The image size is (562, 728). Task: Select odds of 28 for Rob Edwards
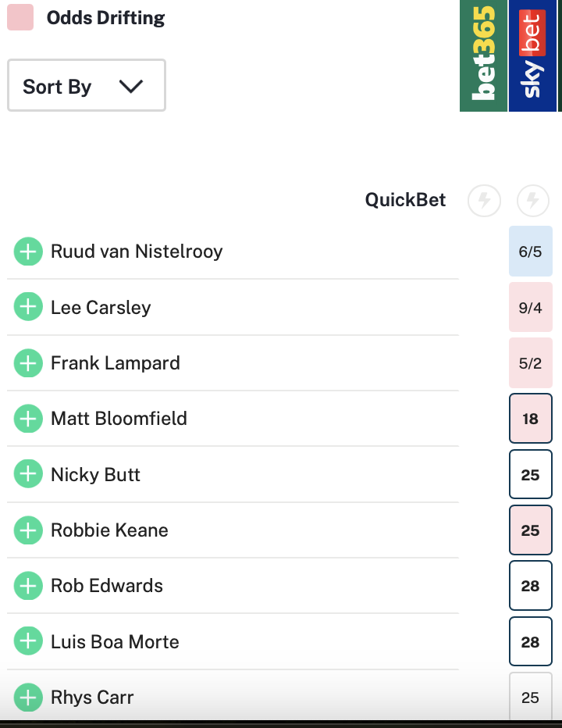coord(530,586)
